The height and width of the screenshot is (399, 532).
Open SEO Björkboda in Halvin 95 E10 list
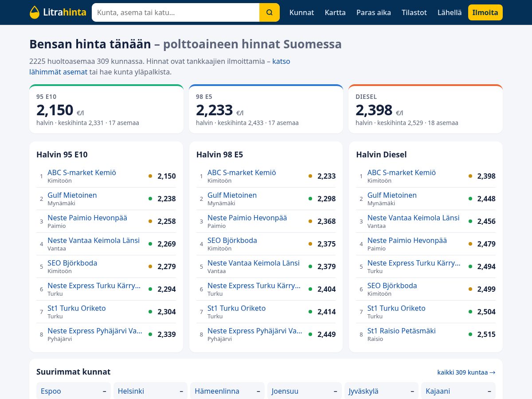(x=72, y=263)
